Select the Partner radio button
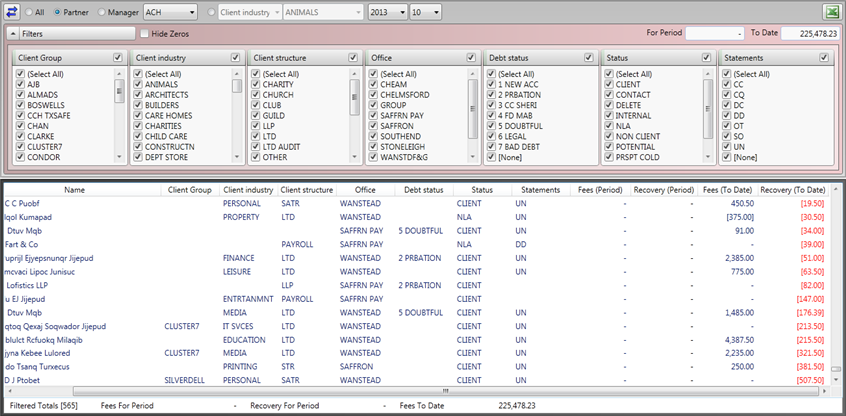The image size is (846, 416). coord(58,12)
